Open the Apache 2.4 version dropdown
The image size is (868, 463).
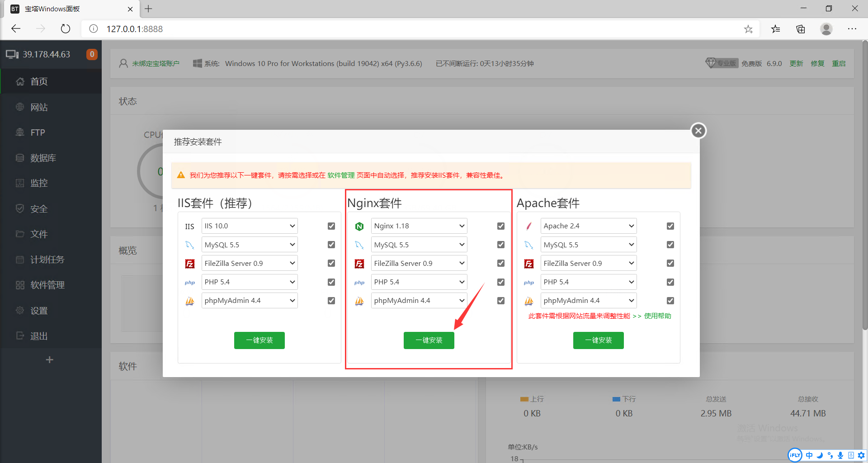589,226
